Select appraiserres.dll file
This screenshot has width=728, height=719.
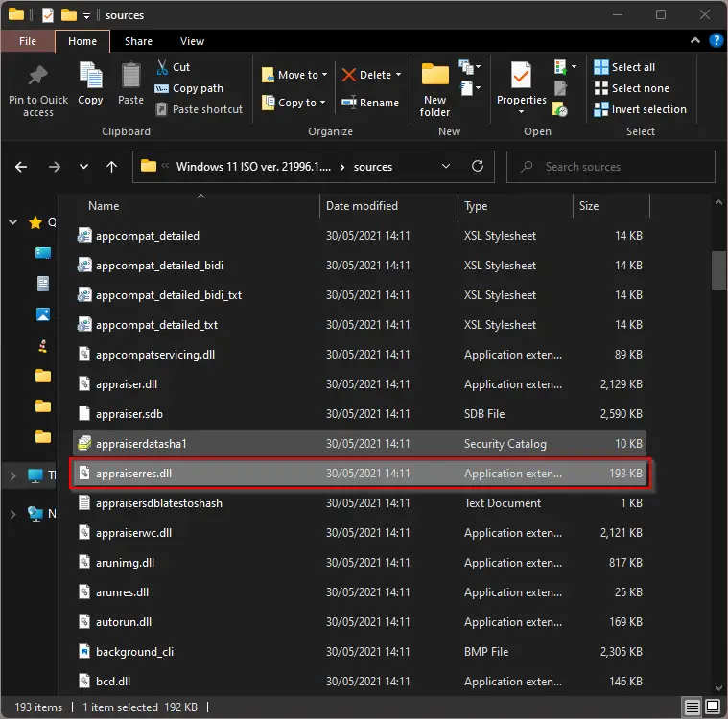(360, 474)
